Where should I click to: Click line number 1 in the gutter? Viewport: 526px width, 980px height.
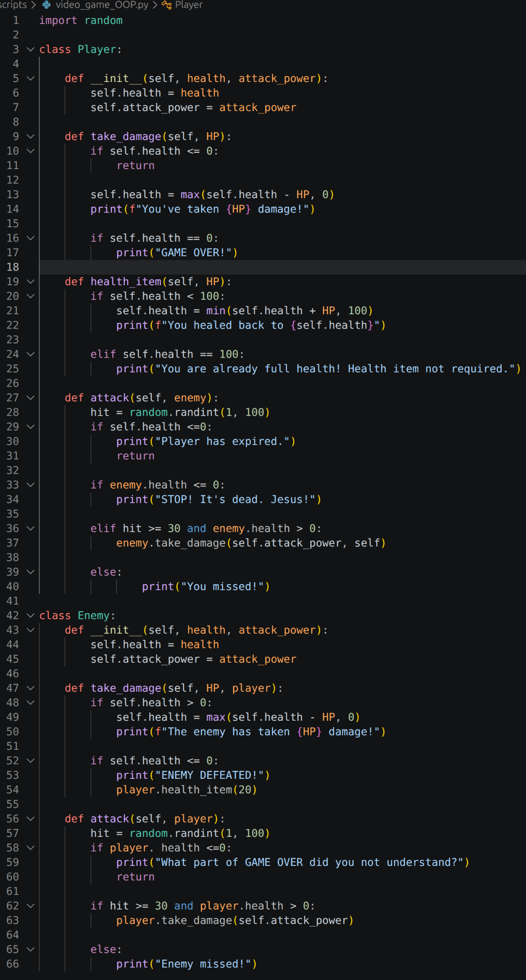(16, 20)
